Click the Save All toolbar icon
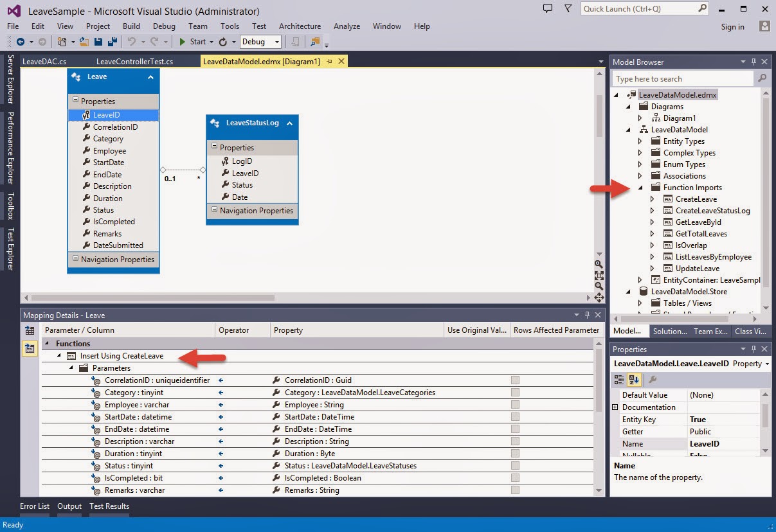This screenshot has height=532, width=776. coord(112,42)
